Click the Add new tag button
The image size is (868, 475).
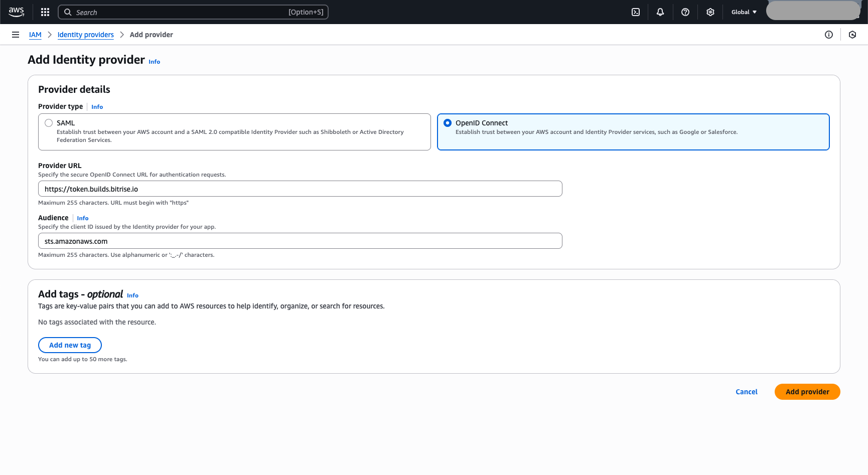(x=70, y=345)
